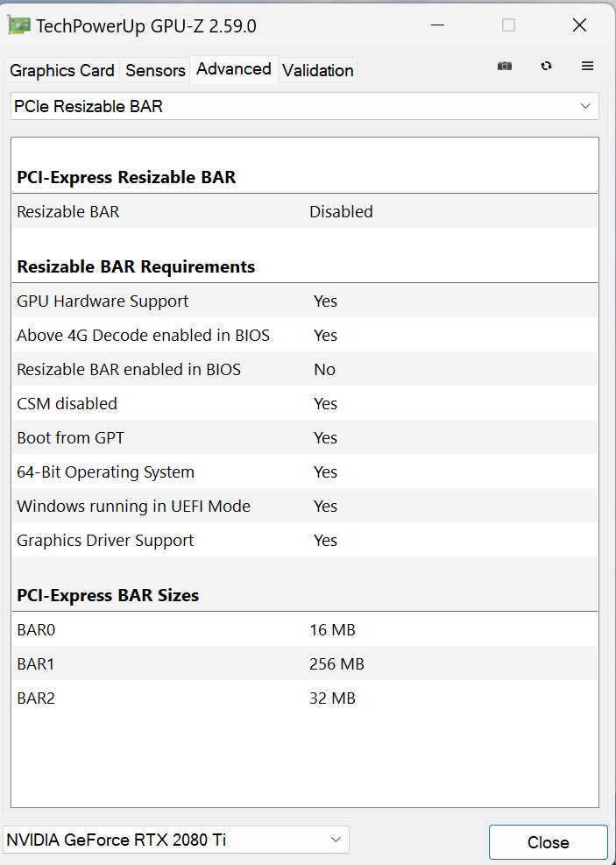The image size is (616, 865).
Task: Expand the PCIe Resizable BAR dropdown
Action: pyautogui.click(x=304, y=106)
